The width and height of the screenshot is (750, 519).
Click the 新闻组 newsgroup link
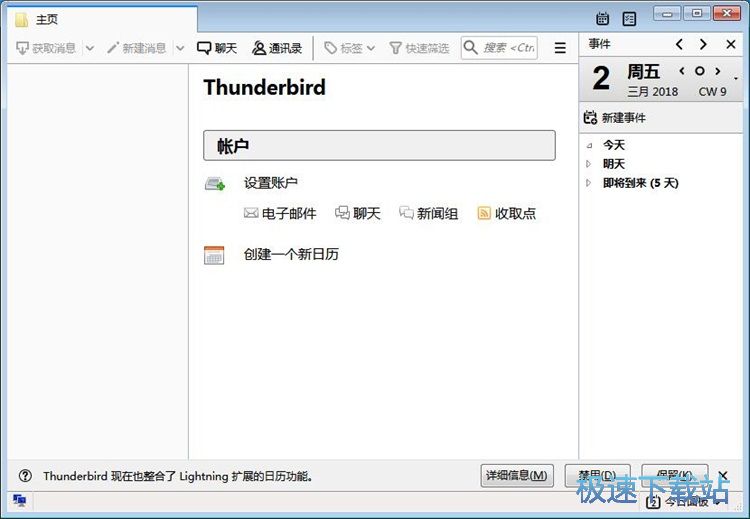429,213
